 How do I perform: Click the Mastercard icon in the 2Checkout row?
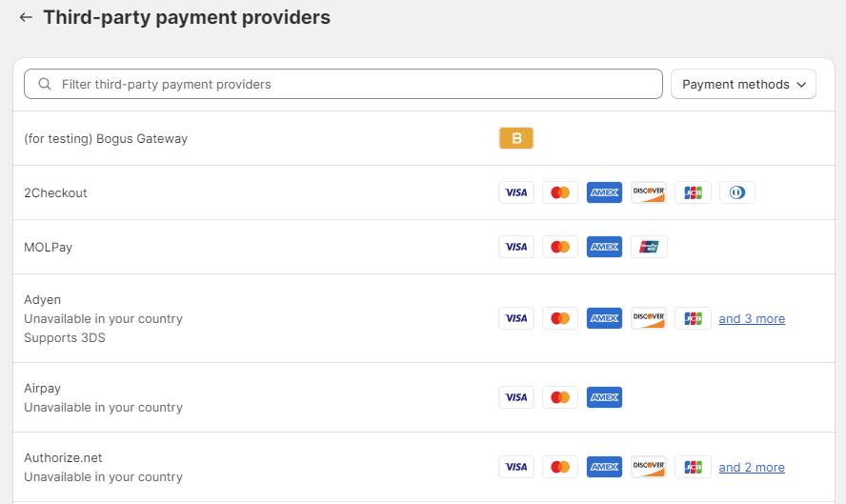[560, 192]
